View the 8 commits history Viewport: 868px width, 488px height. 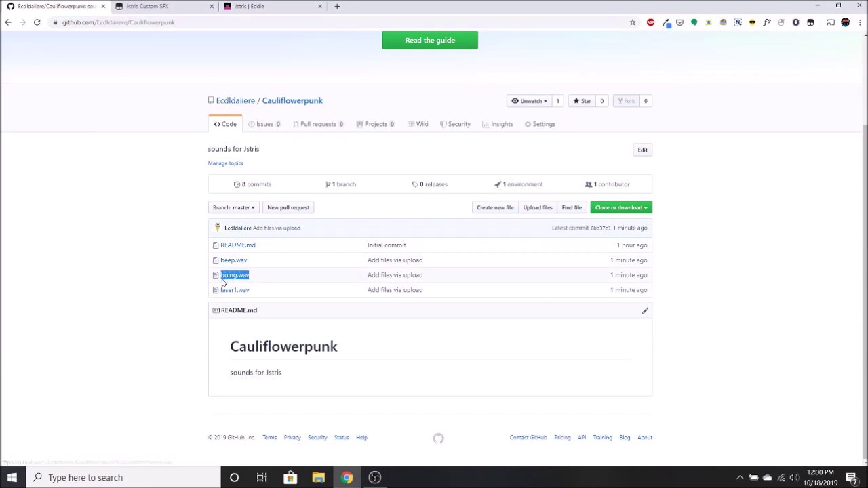[252, 184]
